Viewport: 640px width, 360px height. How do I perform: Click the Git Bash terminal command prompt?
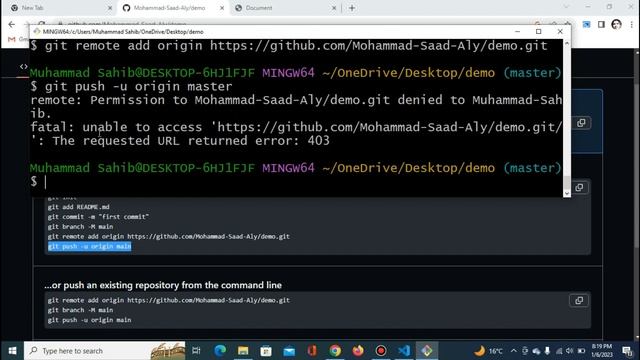(x=45, y=182)
